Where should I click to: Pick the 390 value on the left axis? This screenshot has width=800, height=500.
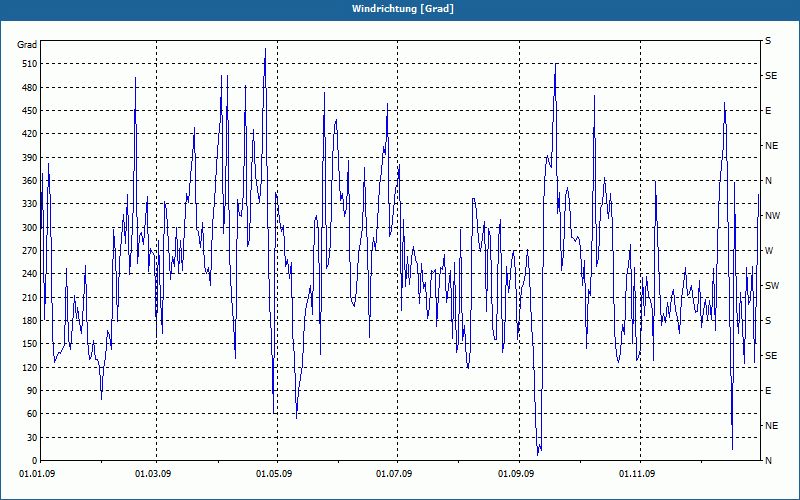tap(30, 157)
